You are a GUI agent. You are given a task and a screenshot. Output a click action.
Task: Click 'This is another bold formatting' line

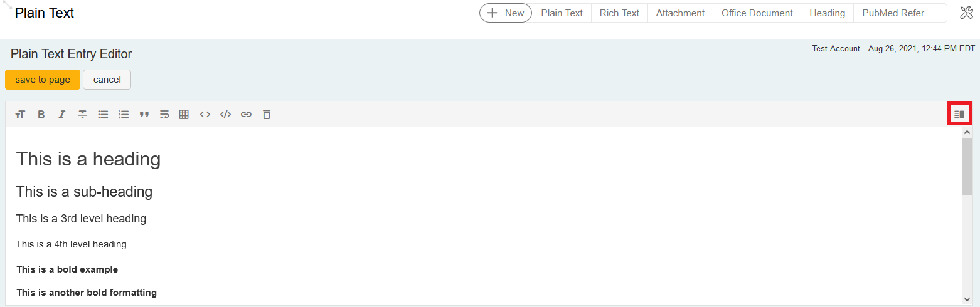point(87,293)
